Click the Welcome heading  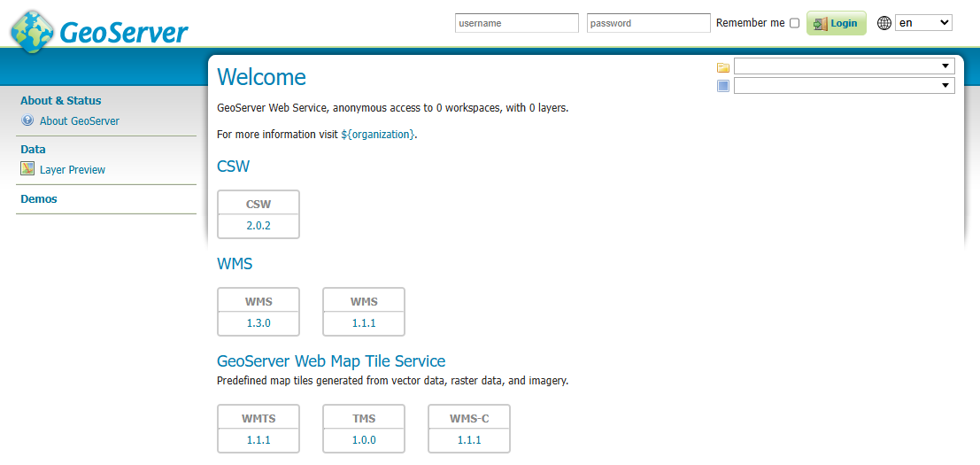click(x=261, y=77)
